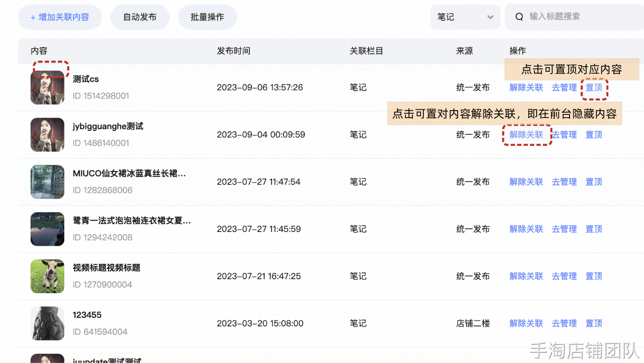Click ID 641594004 text

[x=100, y=332]
